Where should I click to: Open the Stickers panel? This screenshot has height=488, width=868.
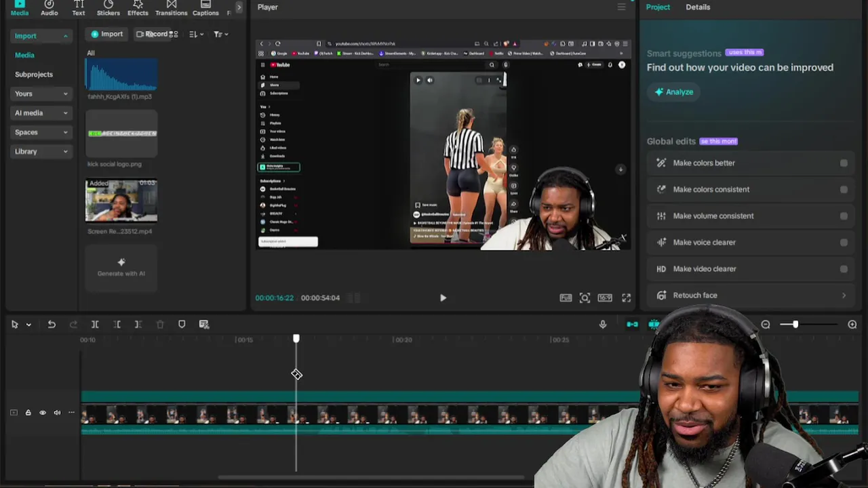point(108,9)
